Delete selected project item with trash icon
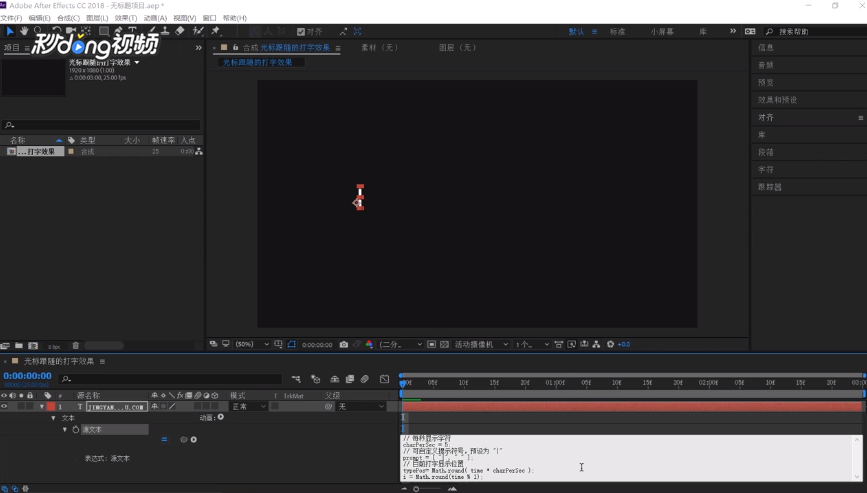Screen dimensions: 867x493 76,346
